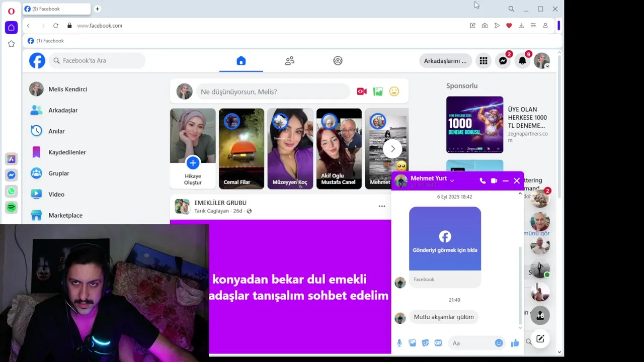Open the 1000 Deneme Bonusu sponsored ad
This screenshot has height=362, width=644.
click(x=474, y=125)
